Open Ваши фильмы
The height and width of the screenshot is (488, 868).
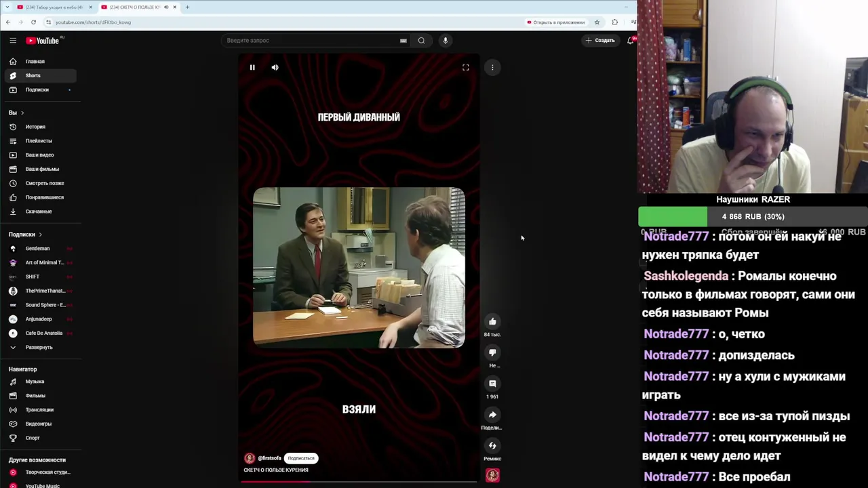41,169
